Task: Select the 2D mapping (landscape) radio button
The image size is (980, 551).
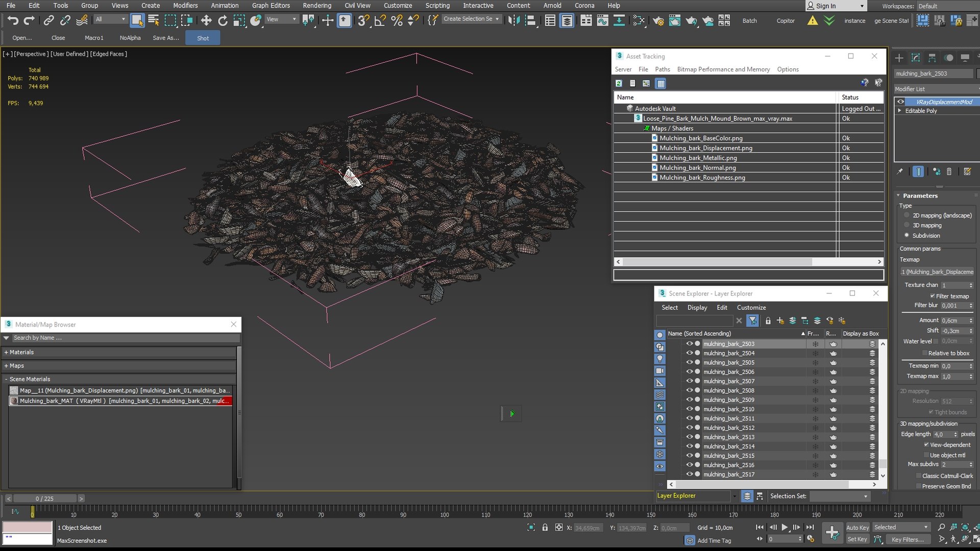Action: tap(907, 215)
